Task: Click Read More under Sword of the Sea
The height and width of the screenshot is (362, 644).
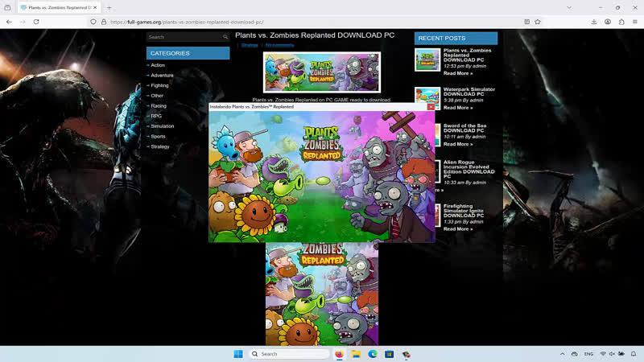Action: pos(458,144)
